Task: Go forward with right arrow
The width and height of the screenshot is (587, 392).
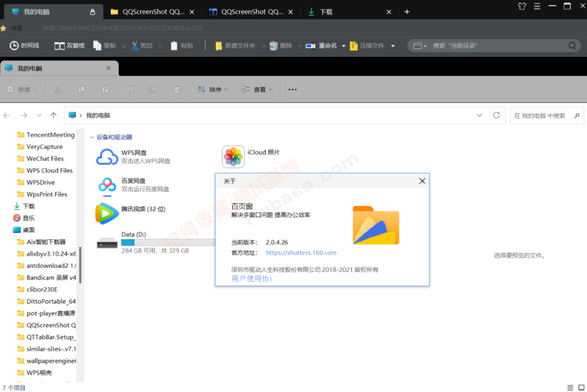Action: point(24,115)
